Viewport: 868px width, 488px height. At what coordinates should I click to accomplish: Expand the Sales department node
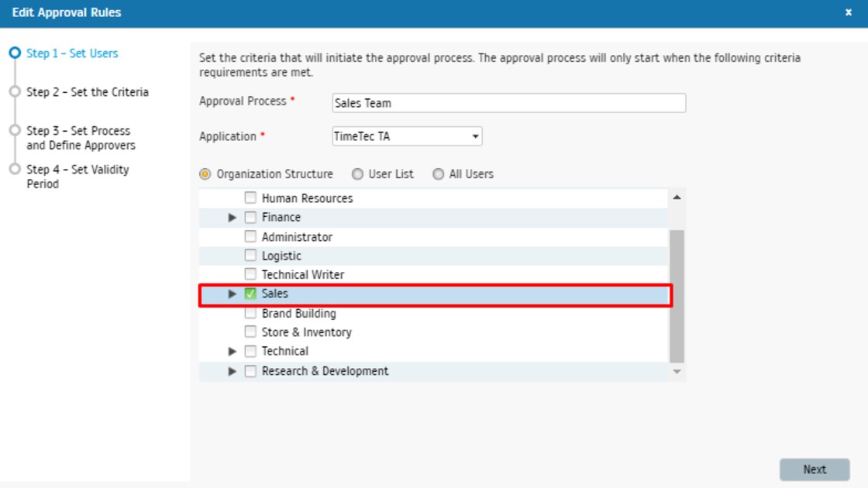[x=232, y=294]
